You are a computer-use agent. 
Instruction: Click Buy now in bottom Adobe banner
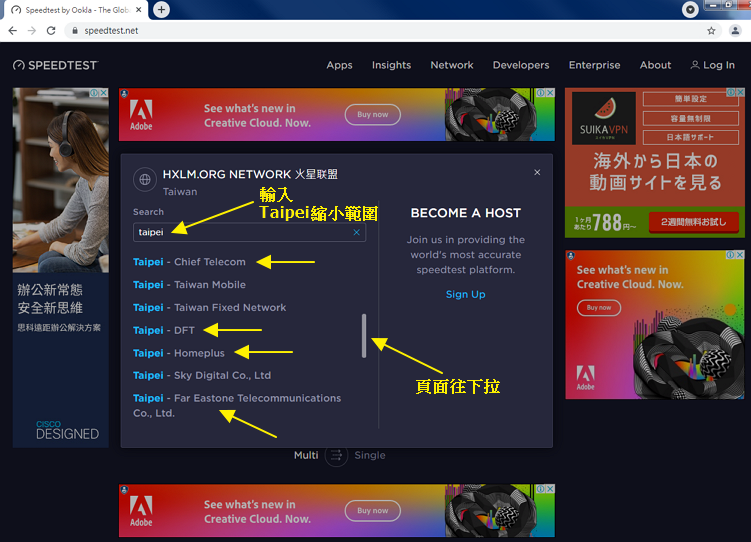373,510
